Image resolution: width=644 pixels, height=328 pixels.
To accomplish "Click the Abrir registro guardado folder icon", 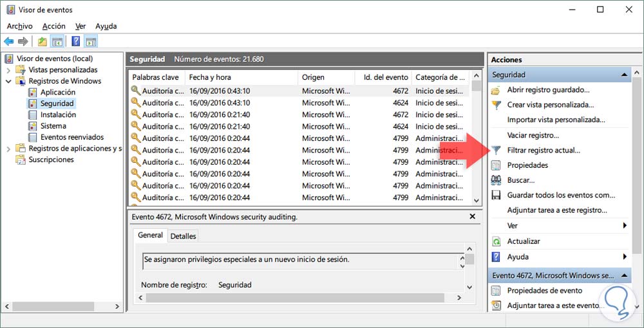I will [x=496, y=90].
